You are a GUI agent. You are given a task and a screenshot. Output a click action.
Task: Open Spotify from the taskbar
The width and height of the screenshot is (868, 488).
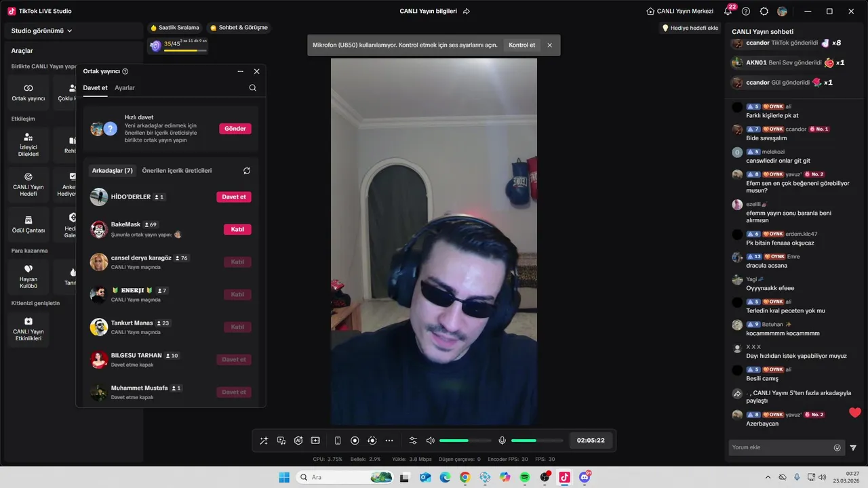(525, 477)
